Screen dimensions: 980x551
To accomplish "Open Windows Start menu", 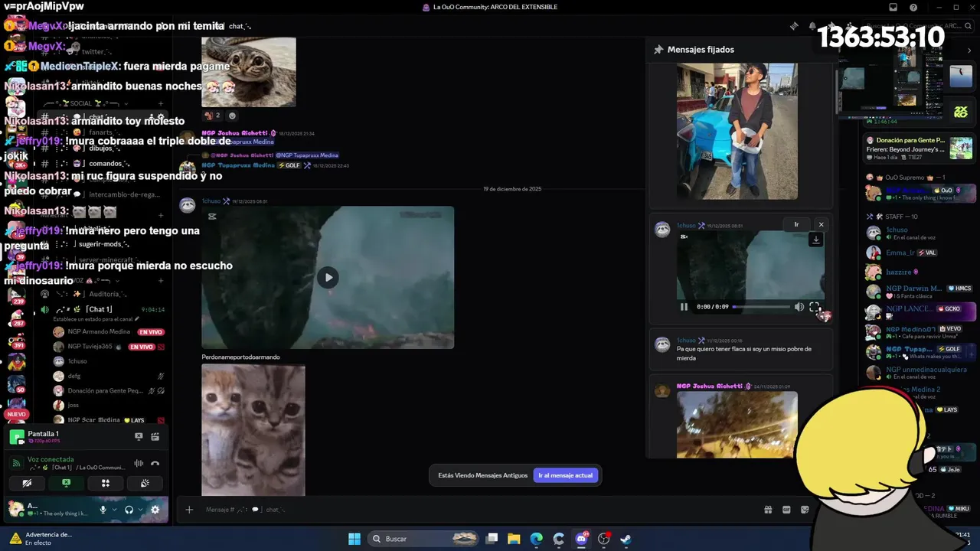I will pyautogui.click(x=354, y=539).
